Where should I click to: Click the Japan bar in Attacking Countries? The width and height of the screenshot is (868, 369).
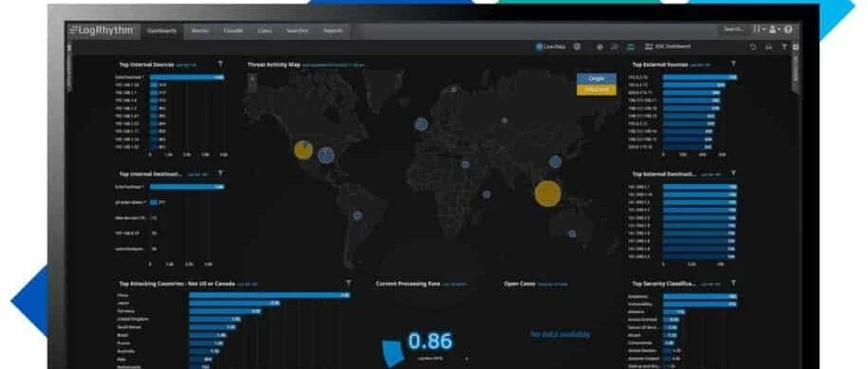[234, 304]
